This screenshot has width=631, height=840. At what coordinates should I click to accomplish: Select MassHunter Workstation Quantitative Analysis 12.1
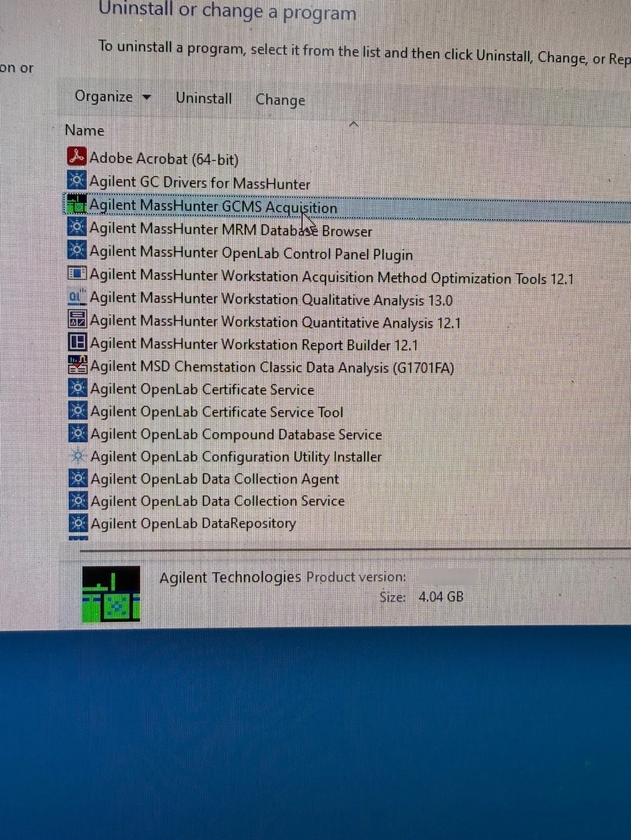276,322
